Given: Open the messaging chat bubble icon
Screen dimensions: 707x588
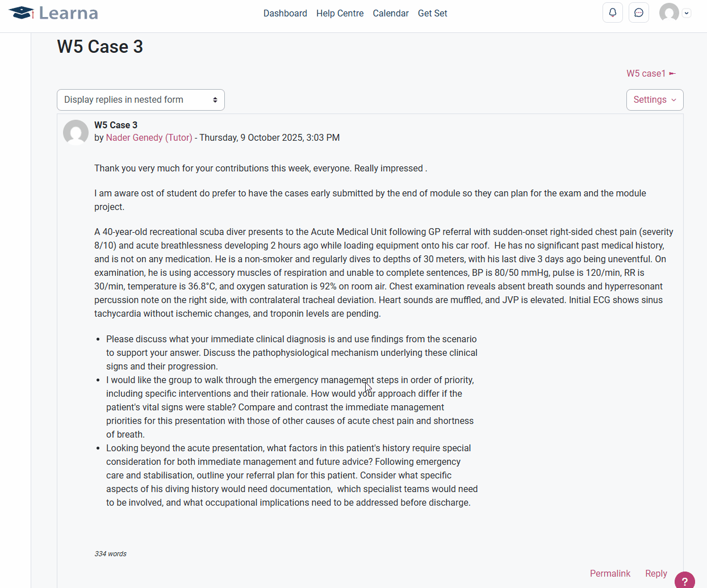Looking at the screenshot, I should 639,12.
